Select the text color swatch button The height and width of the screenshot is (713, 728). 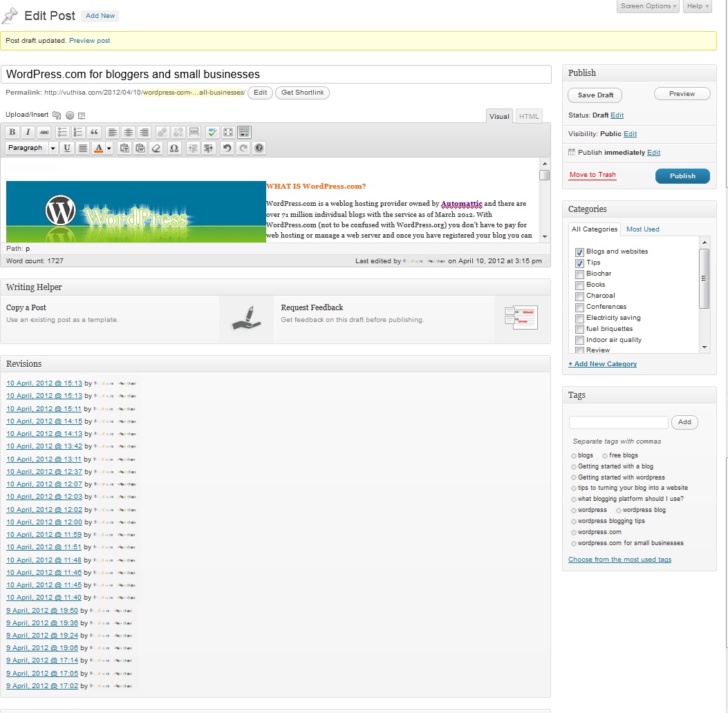(x=99, y=148)
